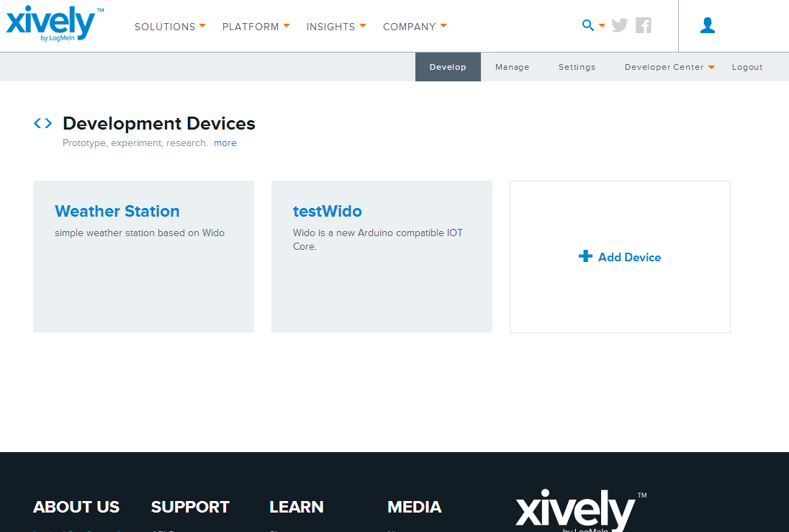Image resolution: width=789 pixels, height=532 pixels.
Task: Open the Twitter bird icon
Action: click(x=619, y=25)
